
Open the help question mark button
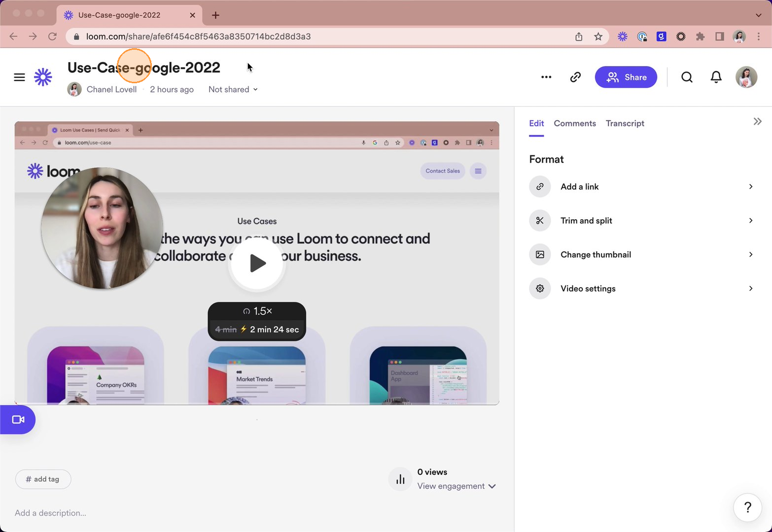(x=747, y=507)
